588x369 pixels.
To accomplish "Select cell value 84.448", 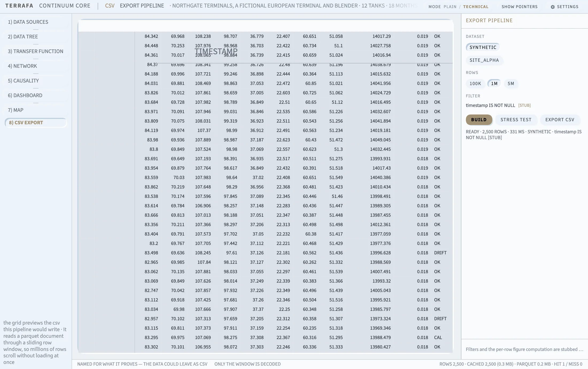I will (x=151, y=46).
